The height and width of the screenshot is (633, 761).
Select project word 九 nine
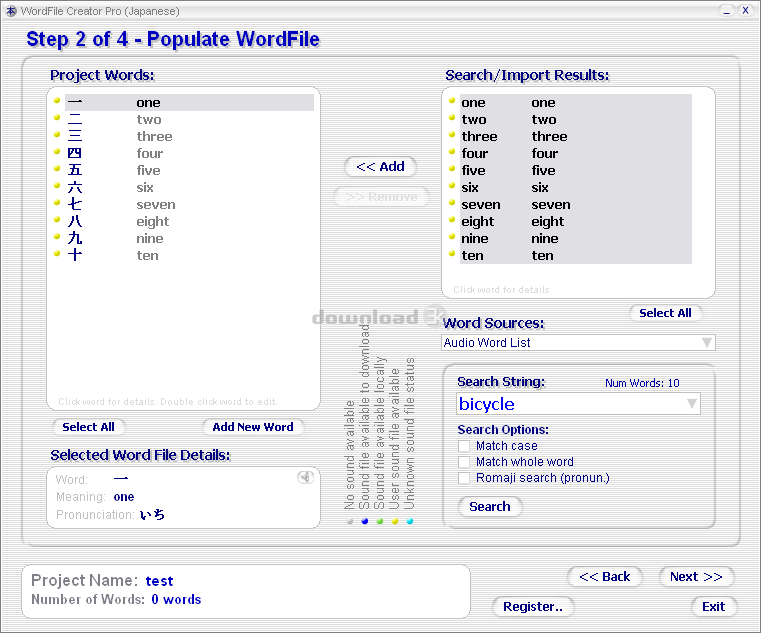point(189,238)
